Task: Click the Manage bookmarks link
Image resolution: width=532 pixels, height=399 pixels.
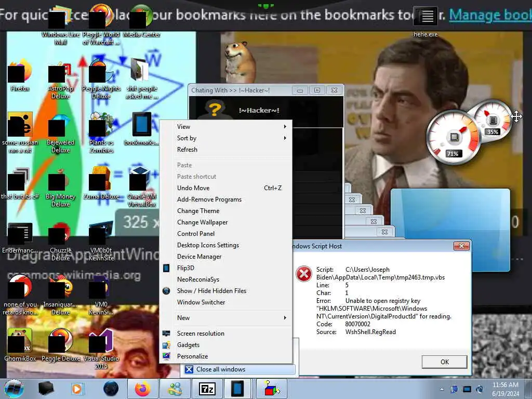Action: (490, 15)
